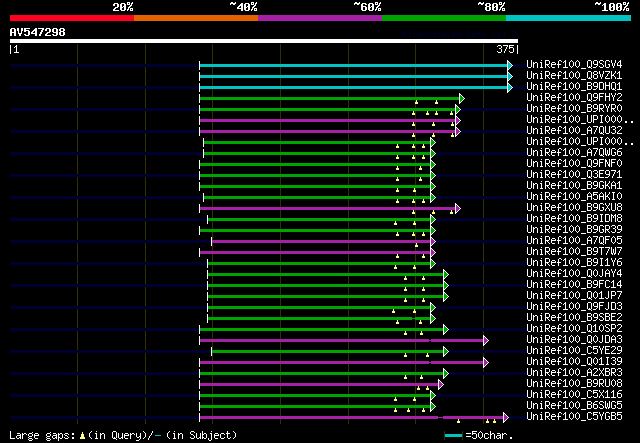
Task: Click the purple arrowhead ending UniRef100_C5YGB5 bar
Action: tap(506, 417)
